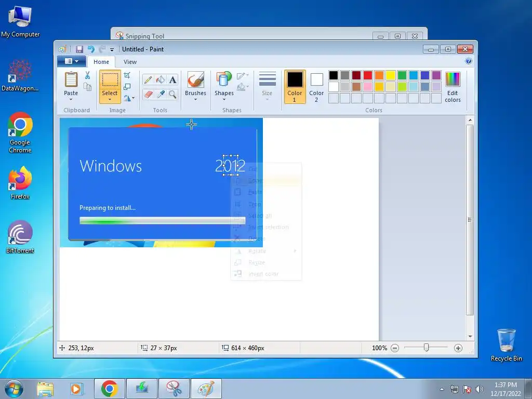532x399 pixels.
Task: Pick the yellow color swatch
Action: [x=391, y=75]
